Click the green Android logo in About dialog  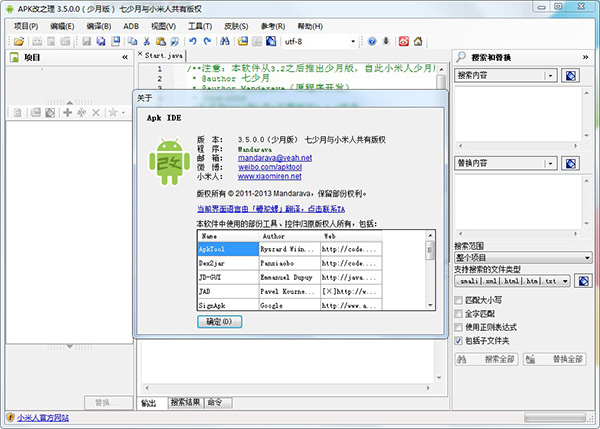tap(170, 162)
